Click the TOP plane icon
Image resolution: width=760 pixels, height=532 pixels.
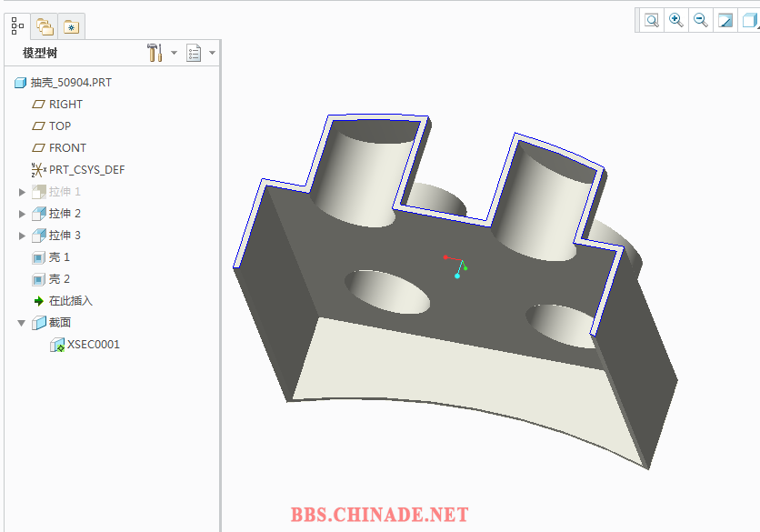pos(38,126)
